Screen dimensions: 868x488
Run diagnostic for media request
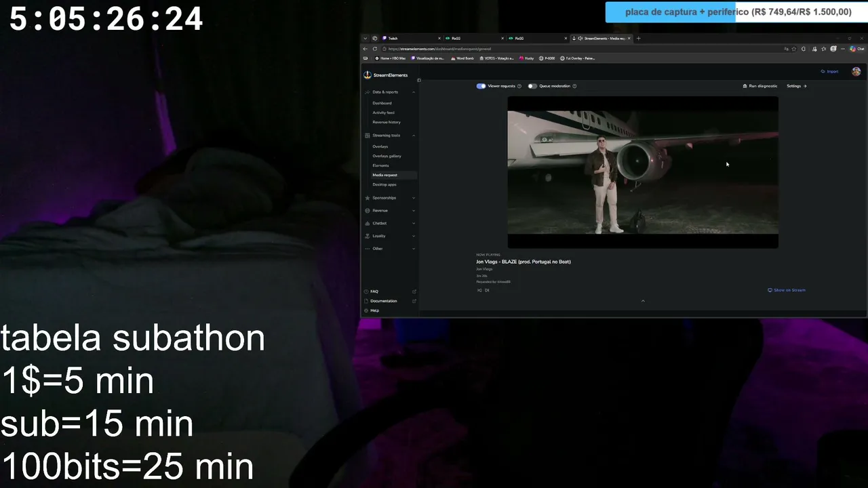pos(760,86)
